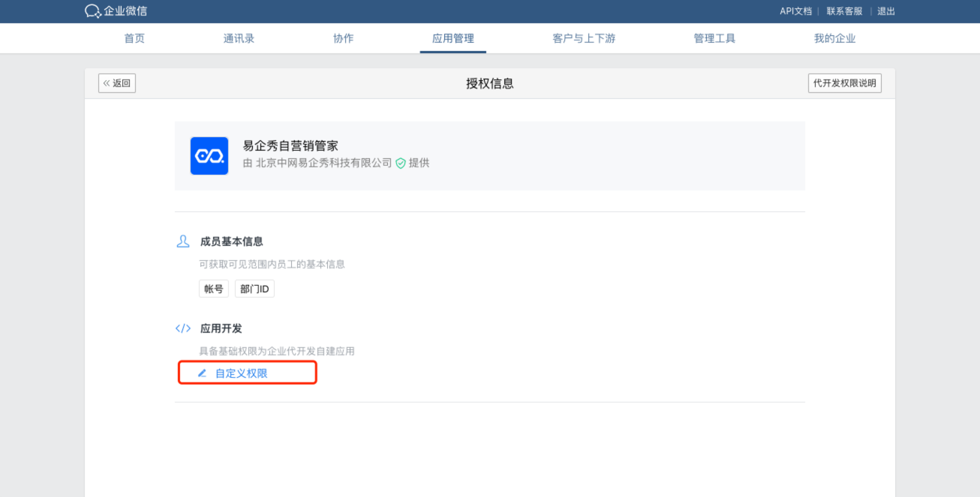Open the 协作 tab

pos(343,38)
